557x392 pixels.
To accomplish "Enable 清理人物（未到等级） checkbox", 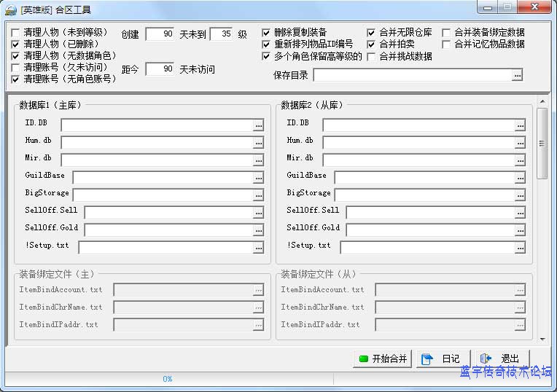I will (x=16, y=33).
